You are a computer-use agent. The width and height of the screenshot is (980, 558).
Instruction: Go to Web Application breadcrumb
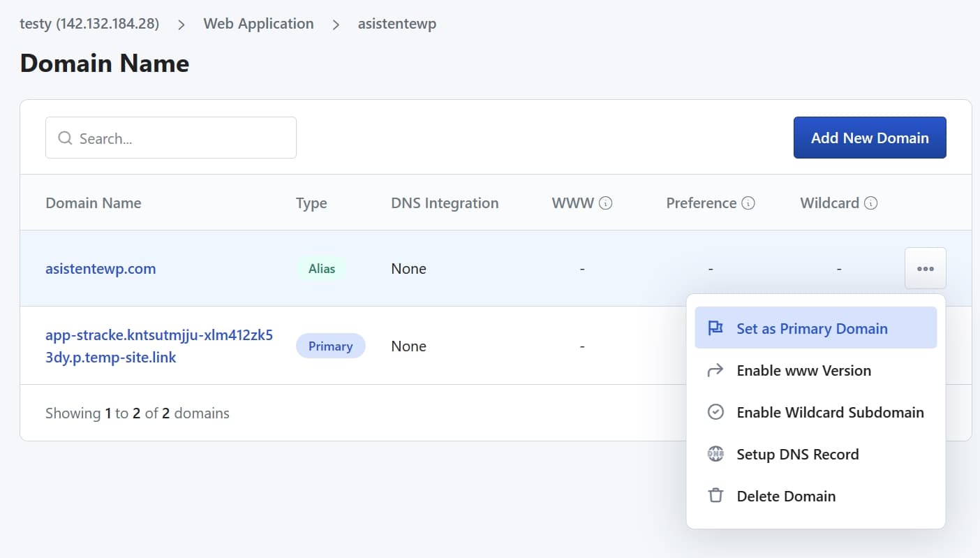[x=258, y=24]
